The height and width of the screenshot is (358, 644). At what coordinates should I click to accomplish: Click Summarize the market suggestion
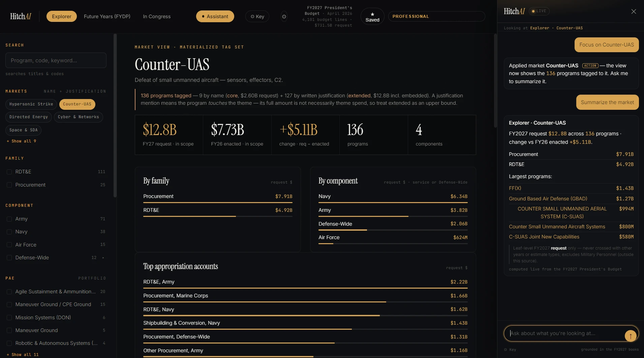(x=607, y=102)
